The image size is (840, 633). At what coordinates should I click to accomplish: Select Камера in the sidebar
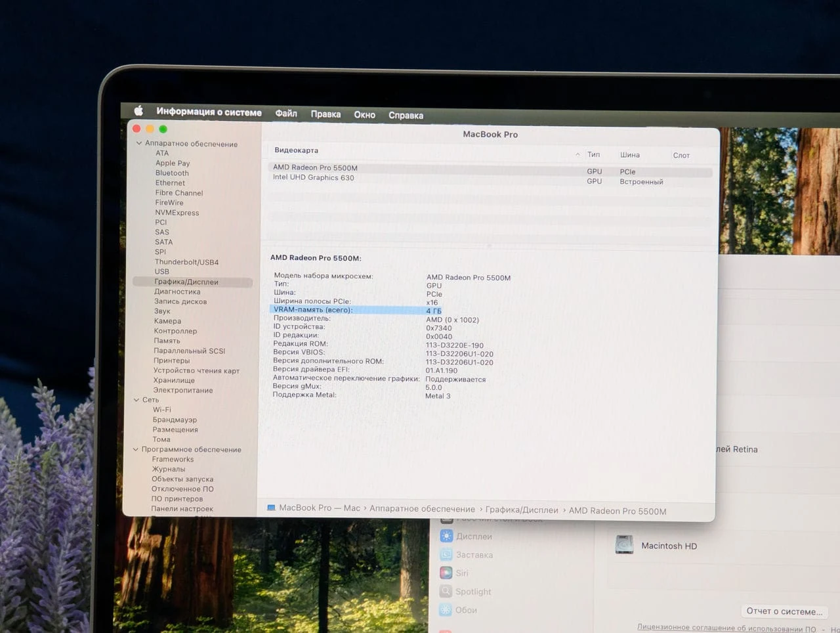coord(167,320)
